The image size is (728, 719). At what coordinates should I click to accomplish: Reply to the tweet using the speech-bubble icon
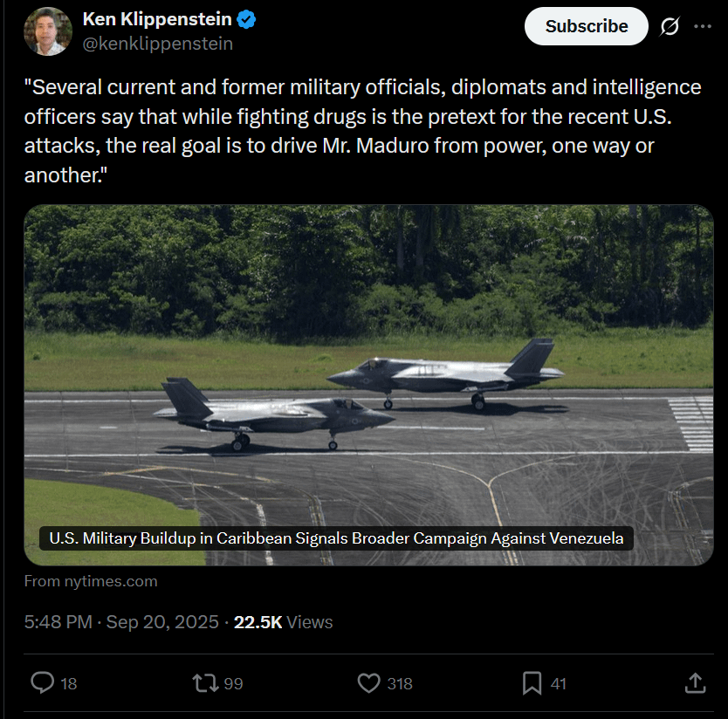tap(42, 682)
